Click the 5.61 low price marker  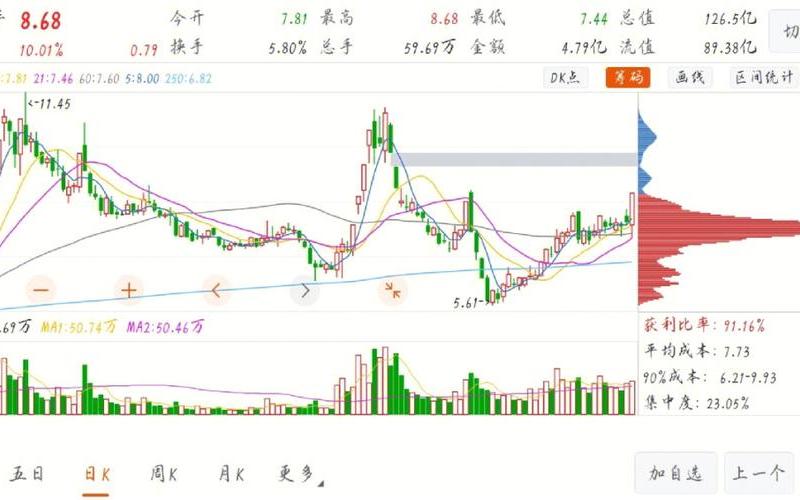[472, 303]
